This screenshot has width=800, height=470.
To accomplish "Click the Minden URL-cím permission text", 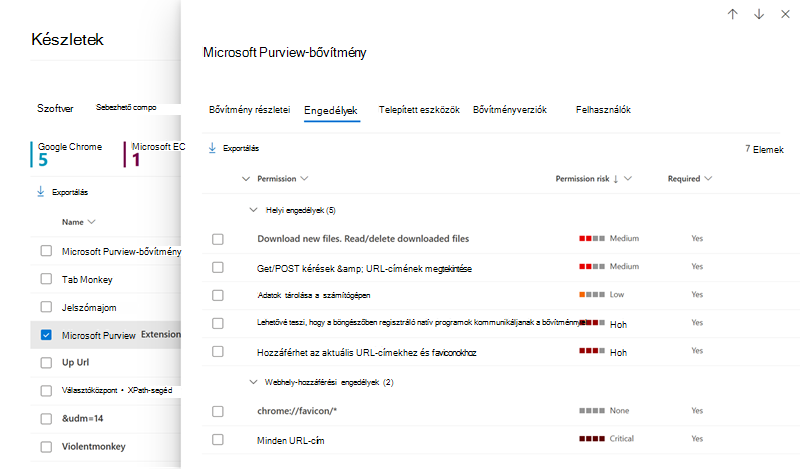I will [x=290, y=440].
